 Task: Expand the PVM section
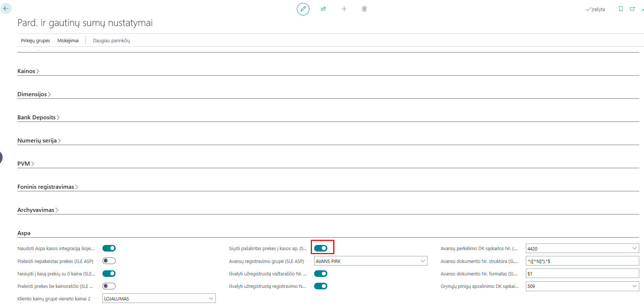pos(26,164)
